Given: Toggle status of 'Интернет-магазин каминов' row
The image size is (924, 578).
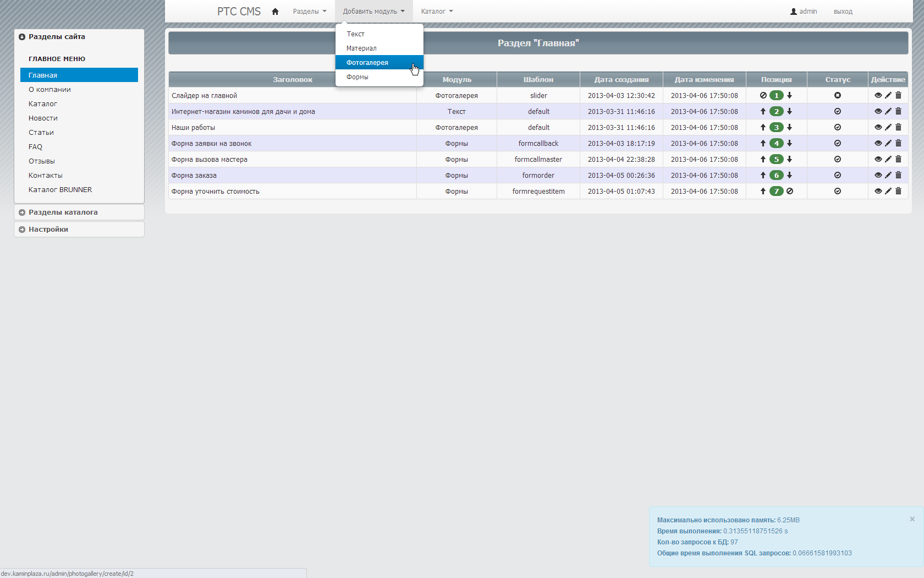Looking at the screenshot, I should pyautogui.click(x=838, y=111).
